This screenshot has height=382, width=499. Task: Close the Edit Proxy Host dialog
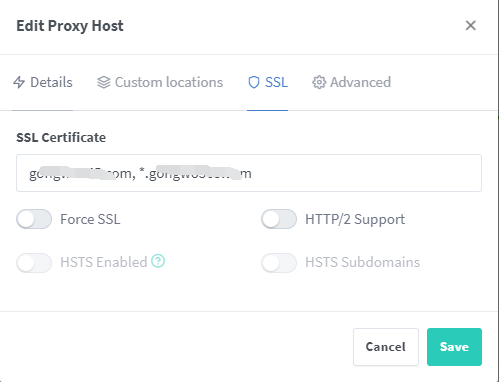coord(470,25)
